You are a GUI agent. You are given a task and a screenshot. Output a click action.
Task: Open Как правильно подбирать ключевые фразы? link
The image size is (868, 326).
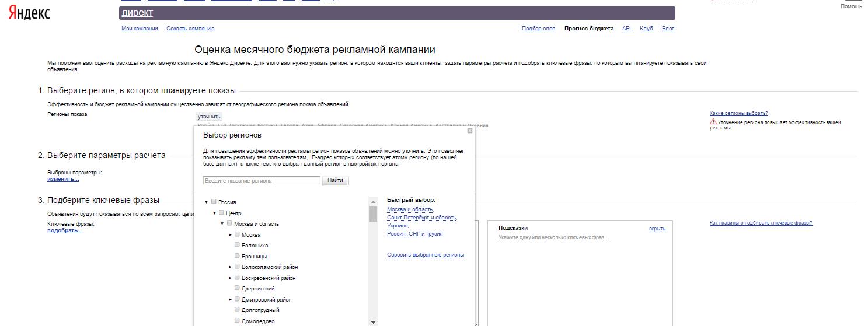(761, 223)
